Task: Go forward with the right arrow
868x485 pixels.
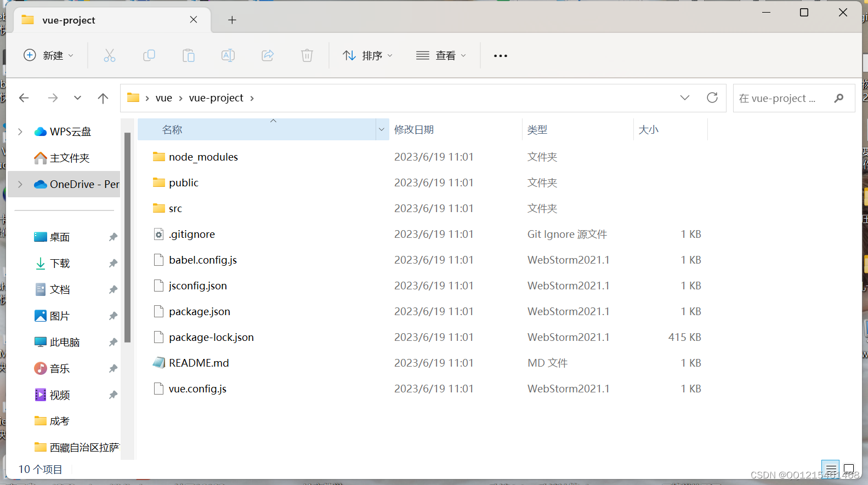Action: [x=53, y=98]
